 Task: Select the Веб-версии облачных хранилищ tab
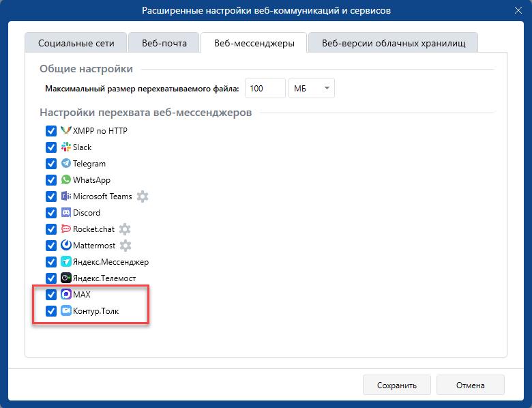(393, 43)
